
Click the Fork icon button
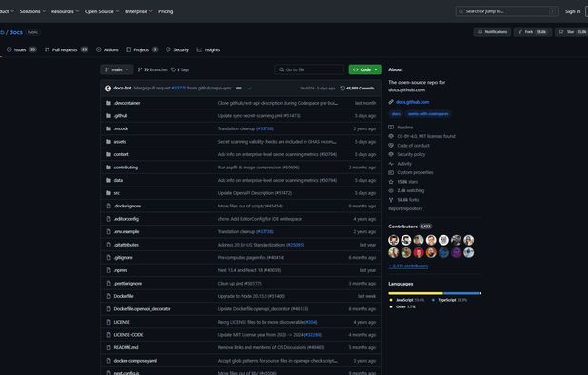(520, 32)
